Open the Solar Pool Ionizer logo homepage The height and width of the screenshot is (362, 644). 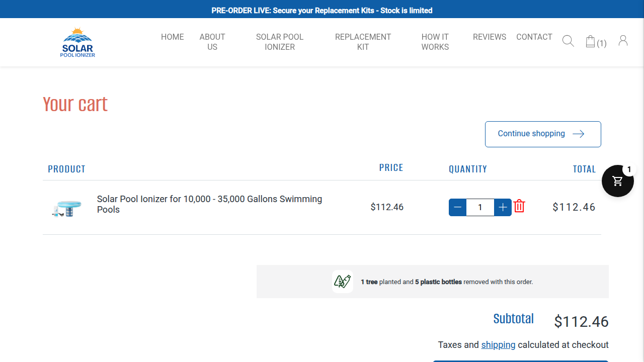[x=77, y=42]
